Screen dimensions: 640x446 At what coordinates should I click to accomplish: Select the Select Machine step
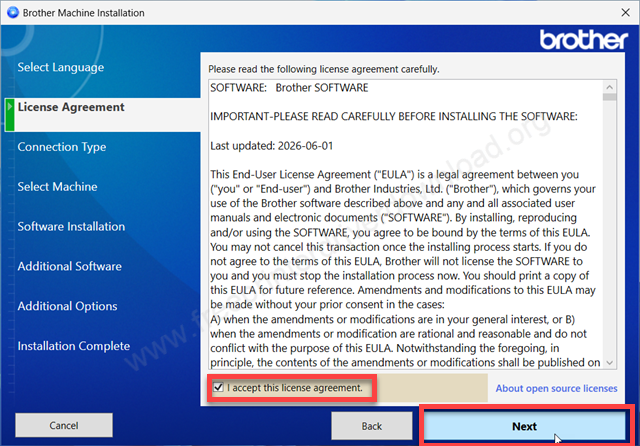[57, 186]
